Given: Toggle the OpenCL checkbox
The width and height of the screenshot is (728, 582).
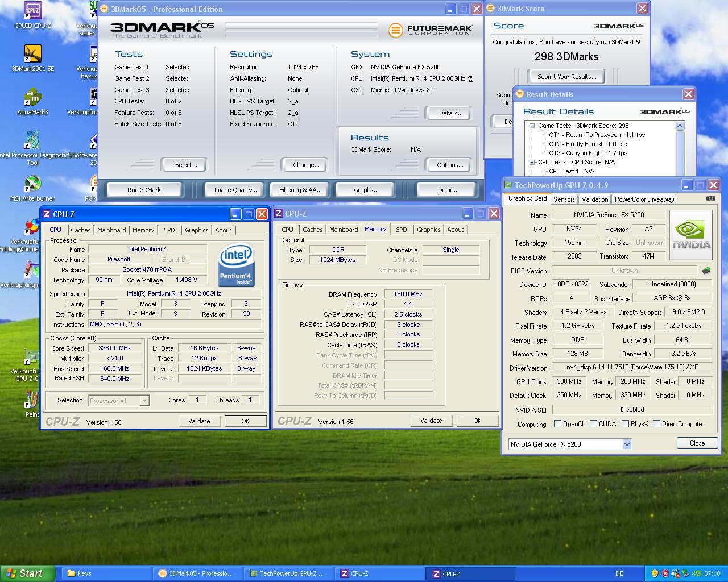Looking at the screenshot, I should [558, 424].
